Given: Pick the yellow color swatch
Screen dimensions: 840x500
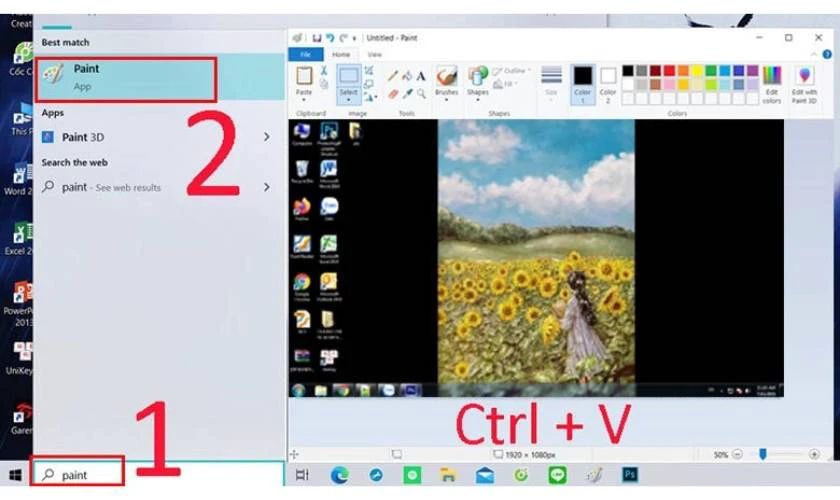Looking at the screenshot, I should click(x=698, y=71).
